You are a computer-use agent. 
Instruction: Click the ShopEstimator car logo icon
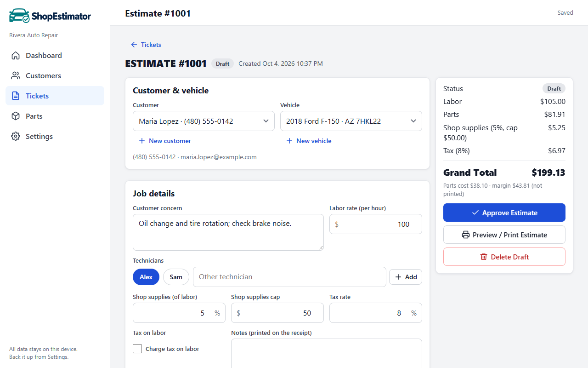19,16
